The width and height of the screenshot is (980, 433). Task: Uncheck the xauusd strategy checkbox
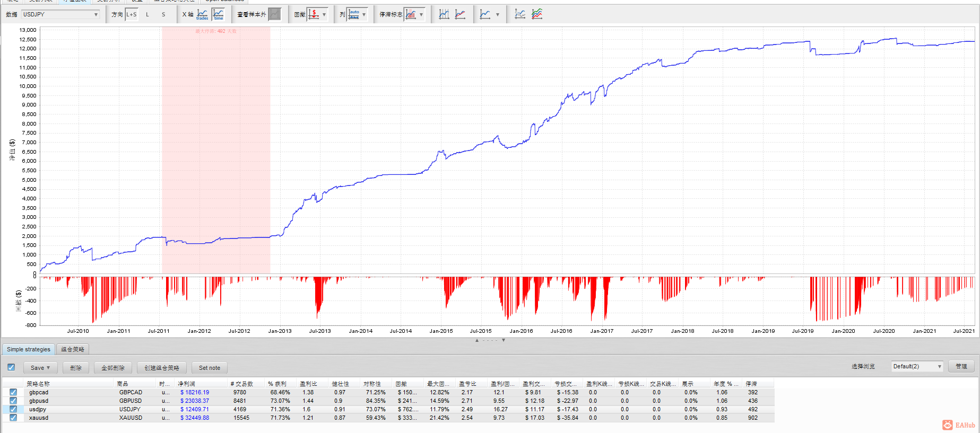click(x=13, y=418)
